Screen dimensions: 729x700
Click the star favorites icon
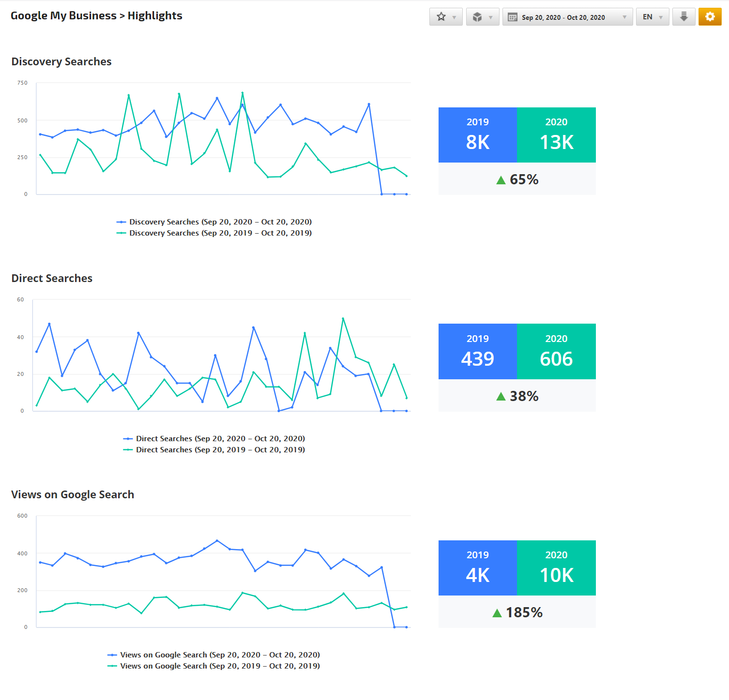coord(441,17)
